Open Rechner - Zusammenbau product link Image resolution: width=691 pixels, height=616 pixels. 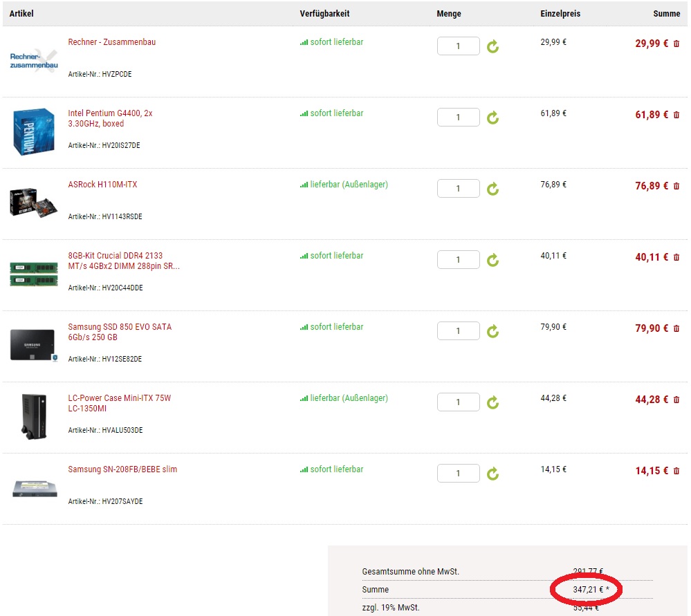point(111,42)
